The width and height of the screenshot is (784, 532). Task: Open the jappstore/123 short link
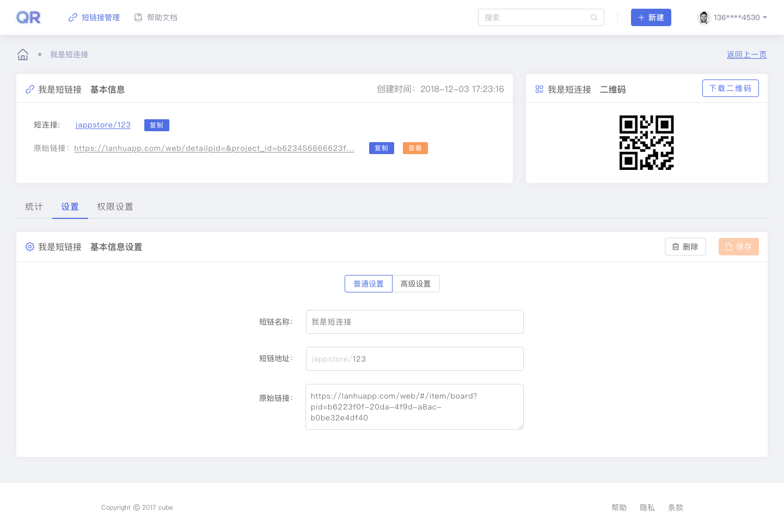(103, 125)
